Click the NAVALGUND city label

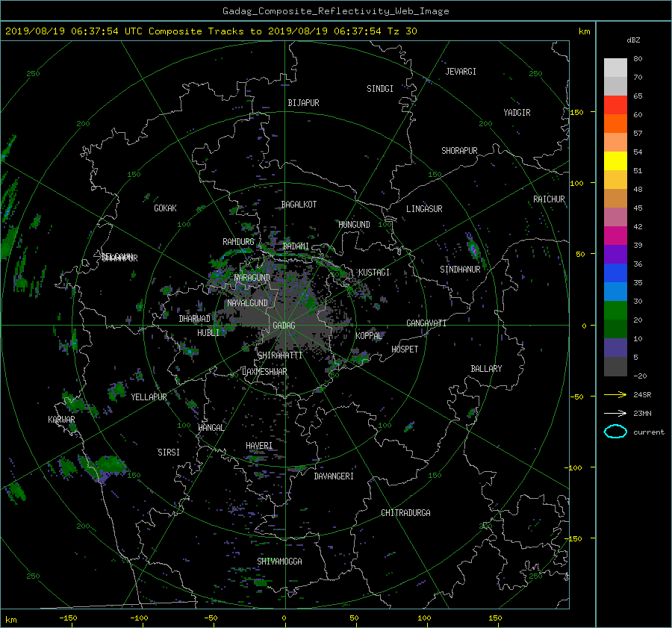tap(247, 303)
